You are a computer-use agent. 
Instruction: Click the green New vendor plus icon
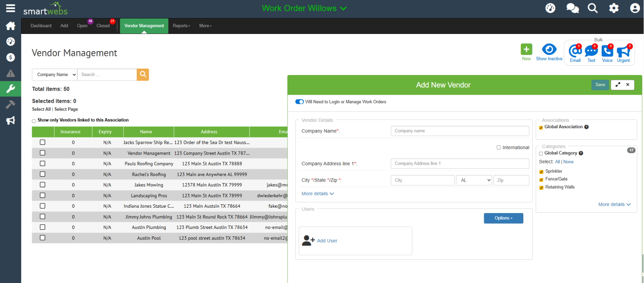(x=526, y=50)
